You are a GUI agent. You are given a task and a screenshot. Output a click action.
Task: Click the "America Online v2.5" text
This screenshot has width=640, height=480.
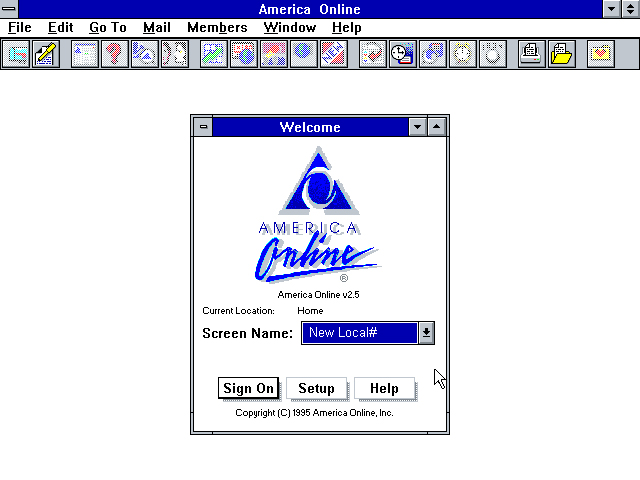(x=318, y=295)
